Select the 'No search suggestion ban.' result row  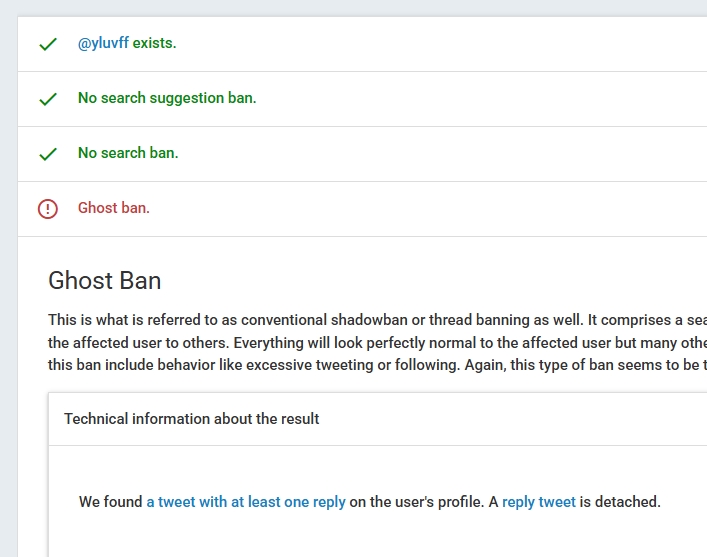click(362, 99)
